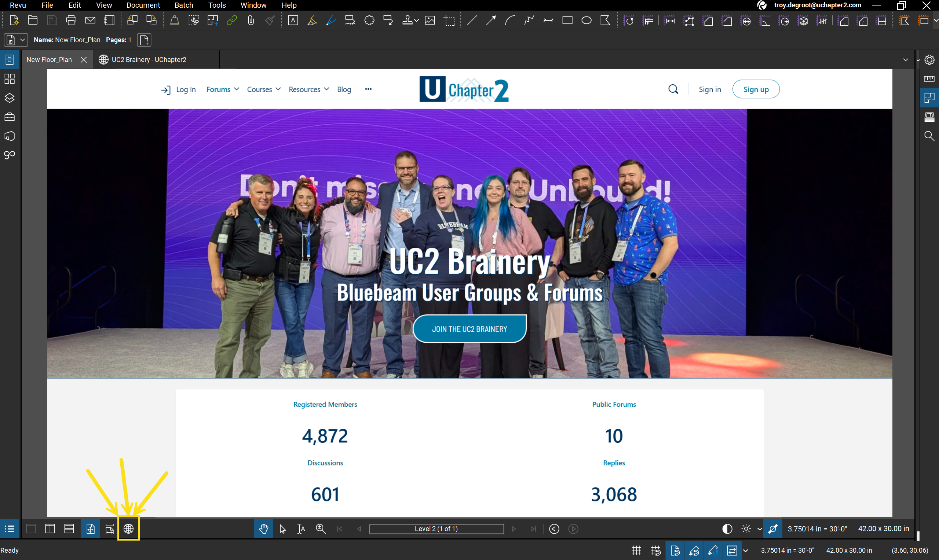Open the document tabs list chevron

pyautogui.click(x=905, y=60)
